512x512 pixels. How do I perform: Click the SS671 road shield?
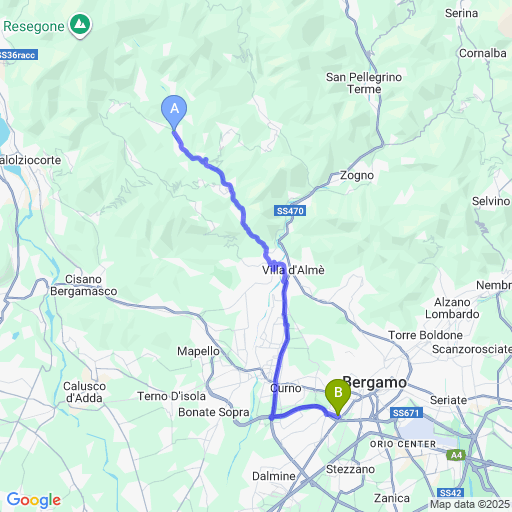click(406, 413)
